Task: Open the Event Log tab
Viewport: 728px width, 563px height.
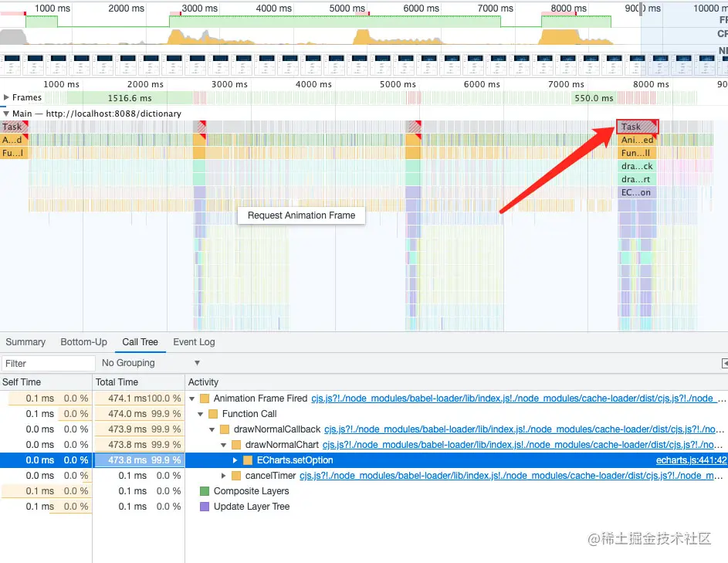Action: click(x=194, y=342)
